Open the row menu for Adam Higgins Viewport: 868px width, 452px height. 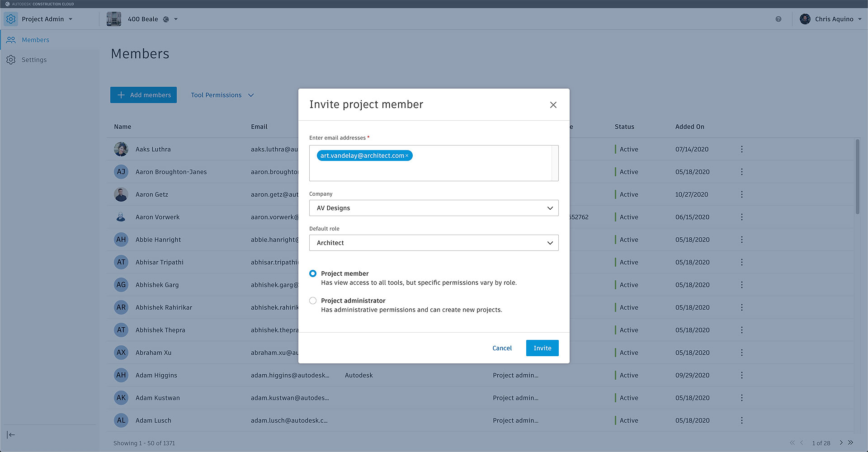741,375
